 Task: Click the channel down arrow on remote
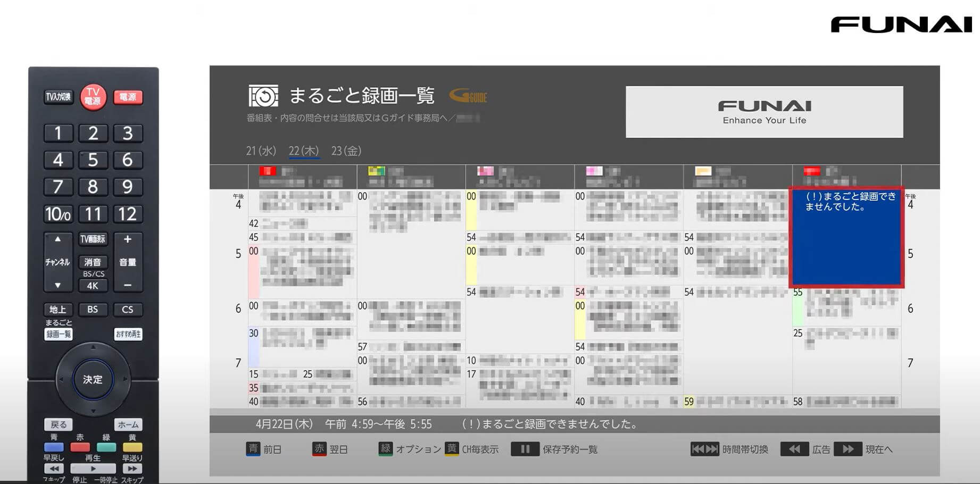(57, 285)
